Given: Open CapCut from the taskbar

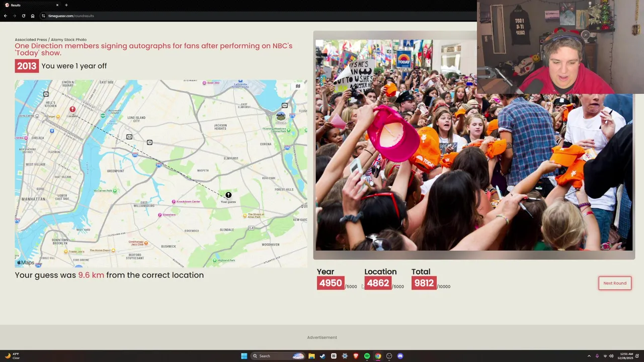Looking at the screenshot, I should 334,356.
